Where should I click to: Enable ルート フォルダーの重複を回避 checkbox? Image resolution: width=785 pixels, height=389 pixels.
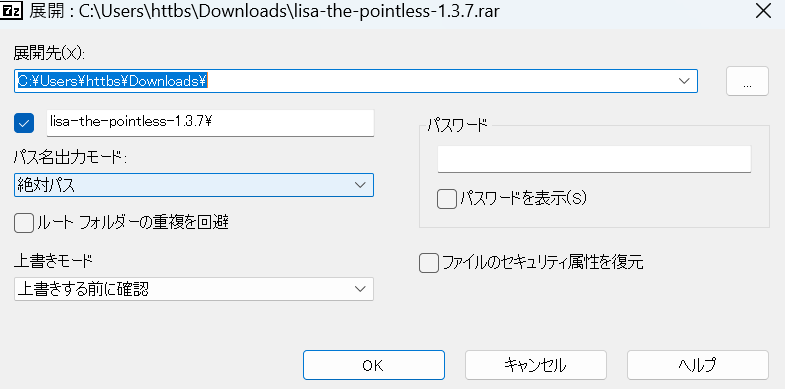pos(24,223)
